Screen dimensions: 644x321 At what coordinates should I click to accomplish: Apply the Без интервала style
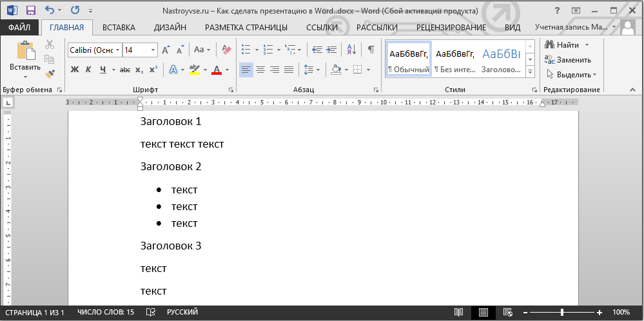click(454, 59)
